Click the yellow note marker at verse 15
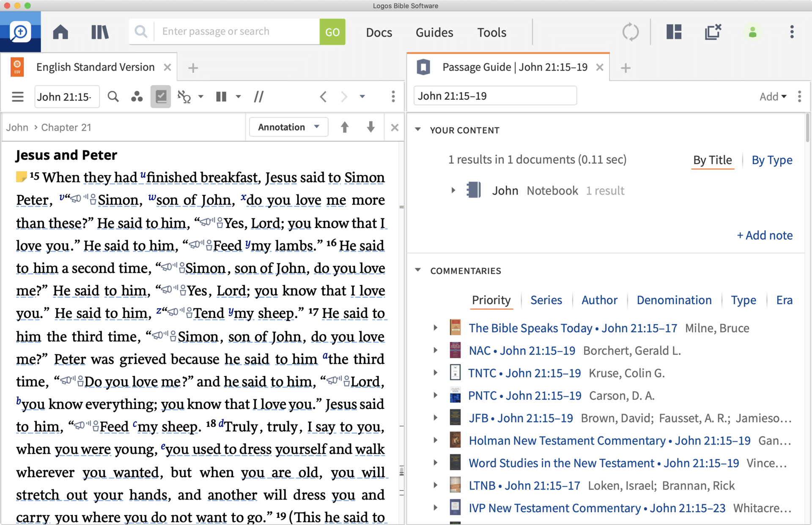The image size is (812, 525). tap(21, 177)
